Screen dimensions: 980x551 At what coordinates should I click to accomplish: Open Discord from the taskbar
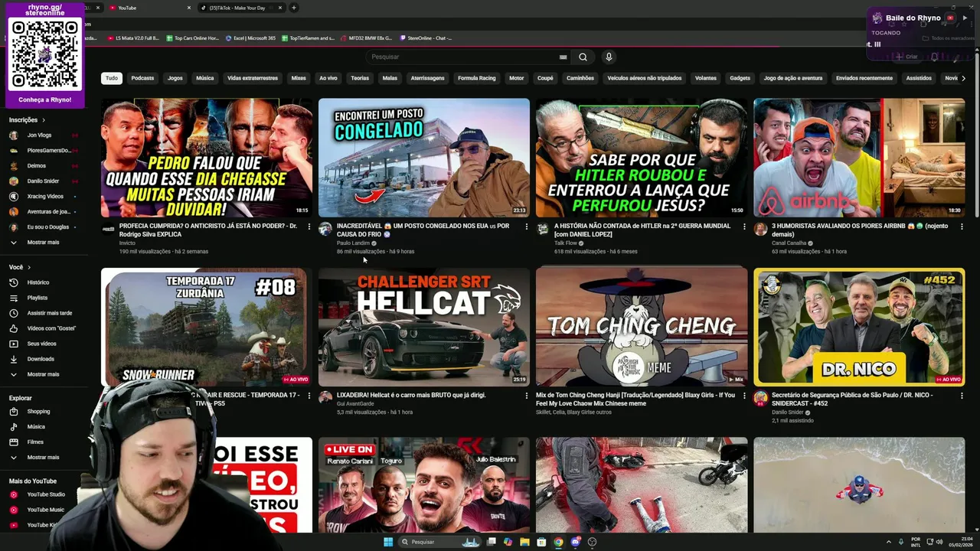575,542
